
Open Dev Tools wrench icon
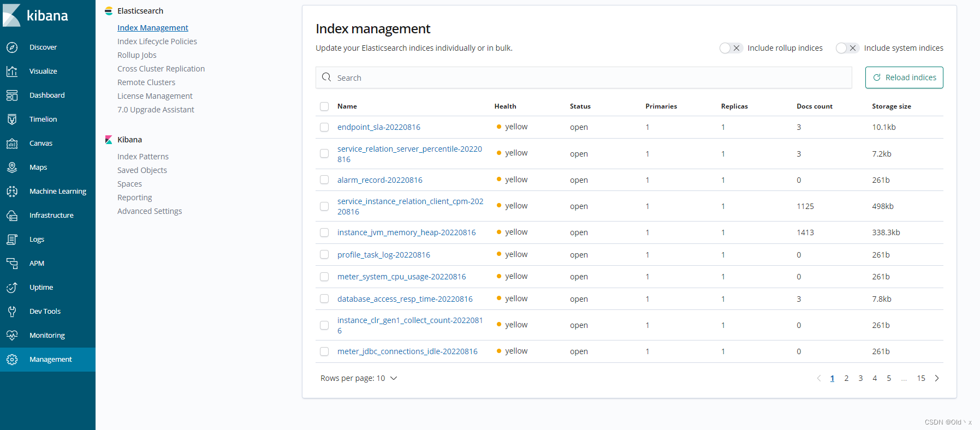point(12,312)
